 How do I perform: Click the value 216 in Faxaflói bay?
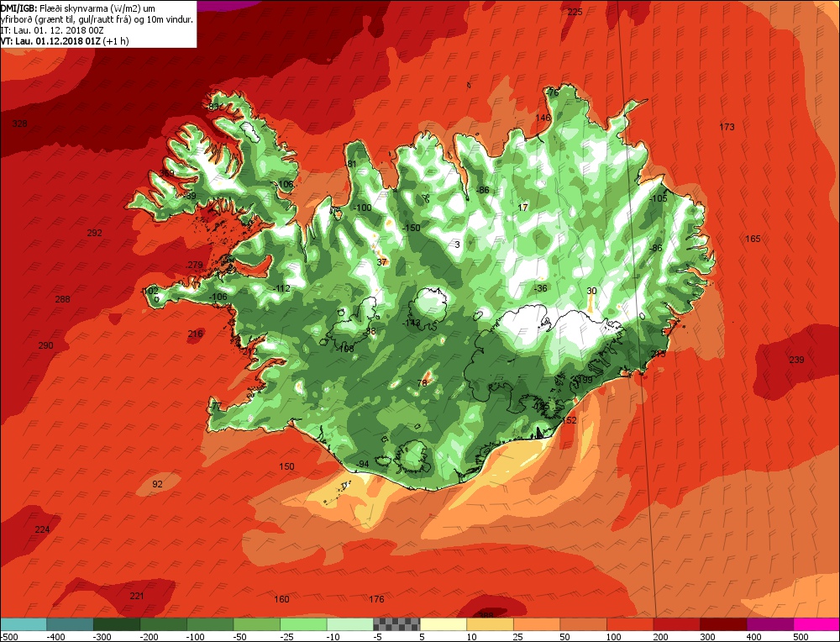[196, 334]
